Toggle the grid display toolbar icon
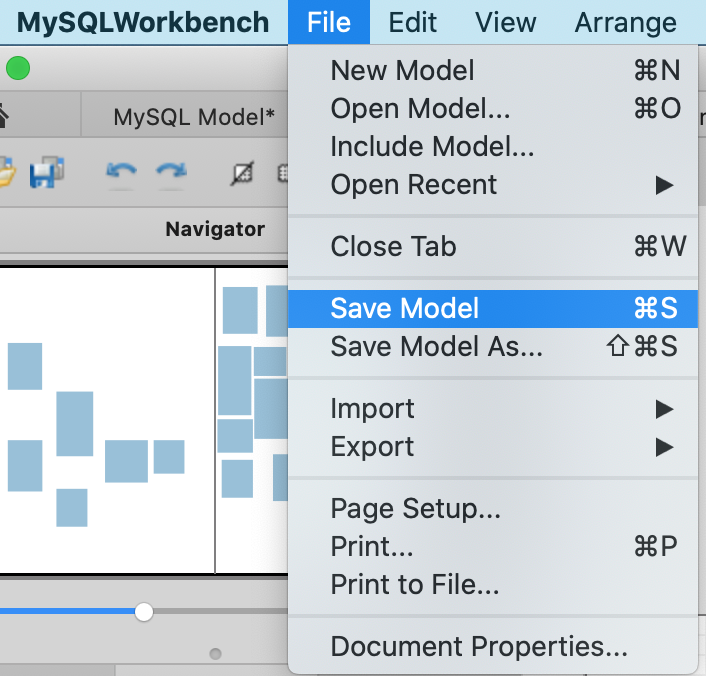The image size is (706, 676). (x=242, y=173)
